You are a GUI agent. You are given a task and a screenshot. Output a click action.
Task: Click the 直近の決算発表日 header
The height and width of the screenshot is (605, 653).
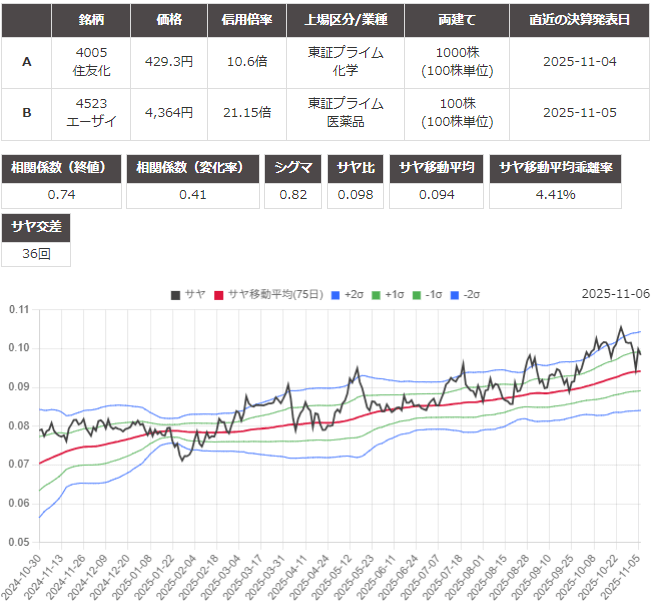580,19
